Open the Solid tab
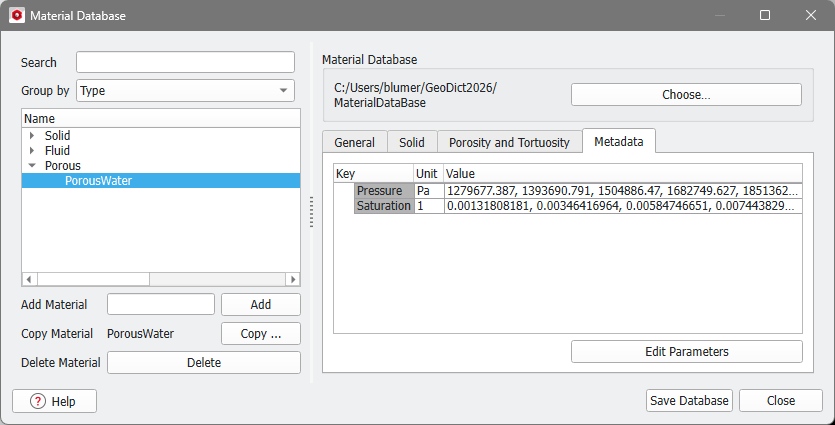The image size is (835, 425). (x=411, y=143)
